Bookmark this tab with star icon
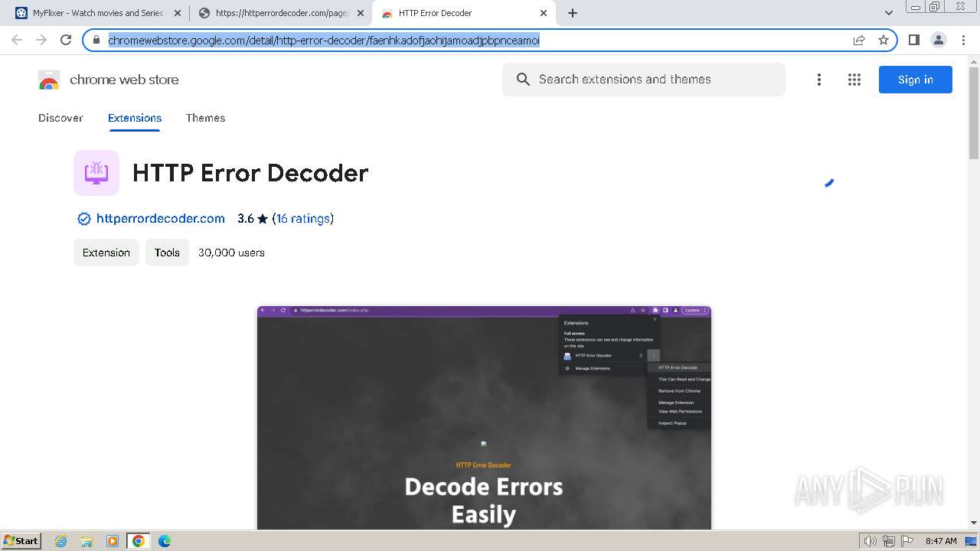The height and width of the screenshot is (551, 980). click(884, 40)
